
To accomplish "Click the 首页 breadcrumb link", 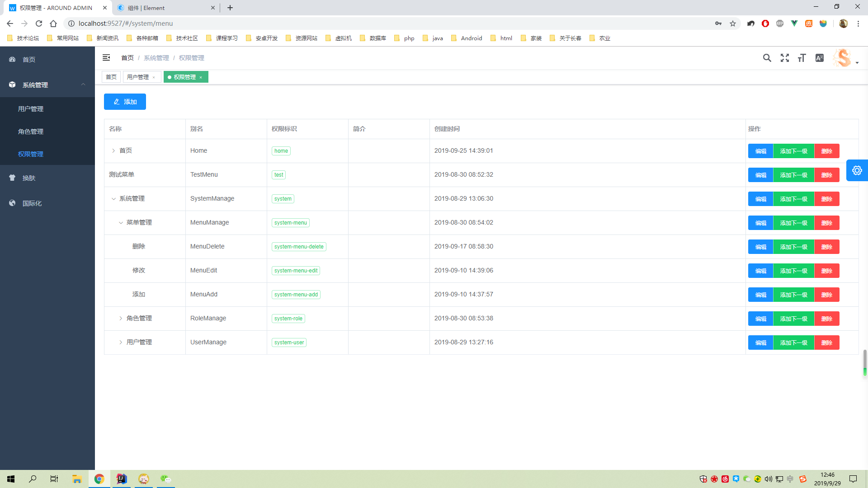I will (127, 58).
